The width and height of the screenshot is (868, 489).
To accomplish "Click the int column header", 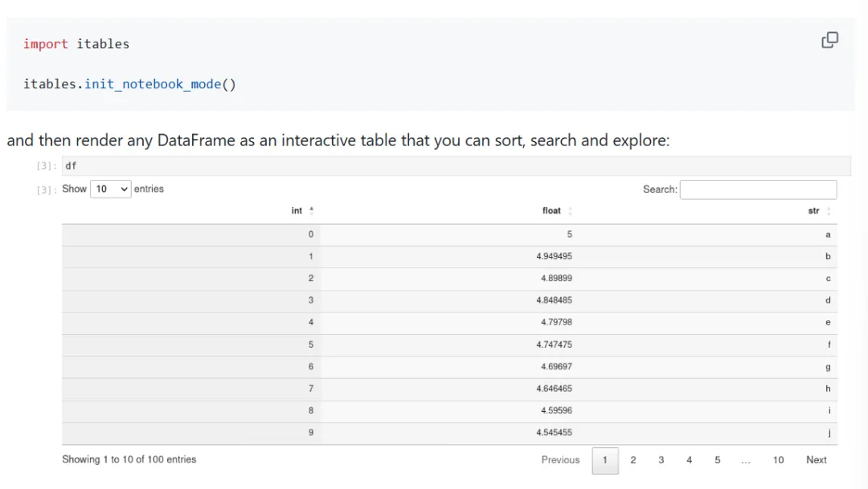I will [x=297, y=210].
